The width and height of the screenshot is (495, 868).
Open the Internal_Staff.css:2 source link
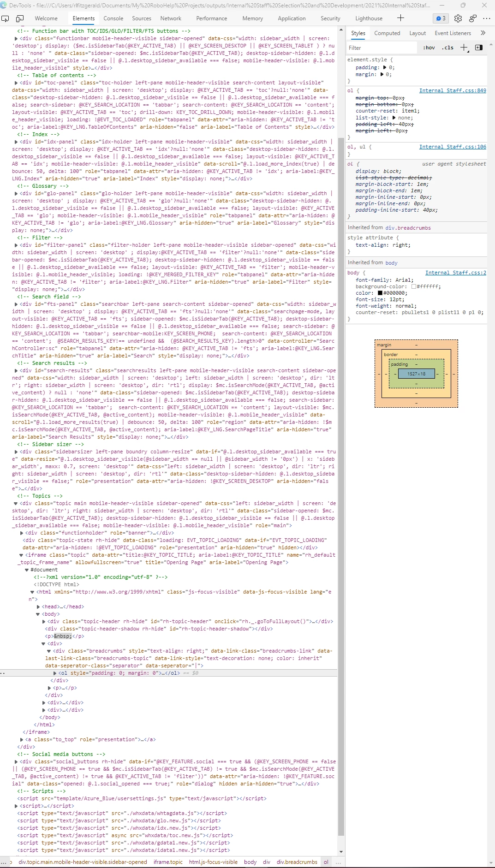click(456, 273)
